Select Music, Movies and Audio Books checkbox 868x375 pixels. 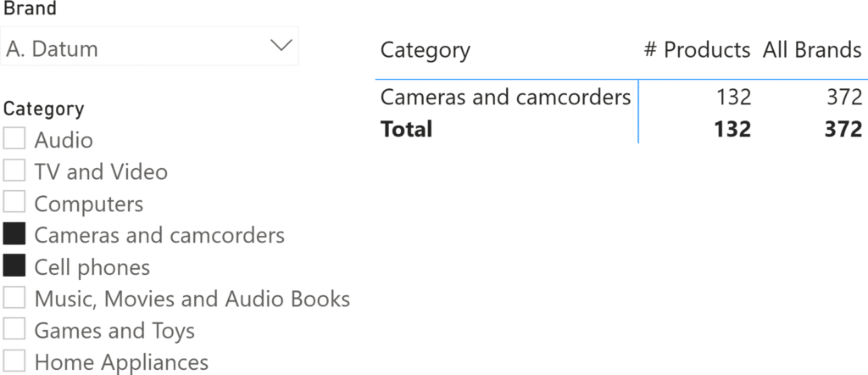14,299
